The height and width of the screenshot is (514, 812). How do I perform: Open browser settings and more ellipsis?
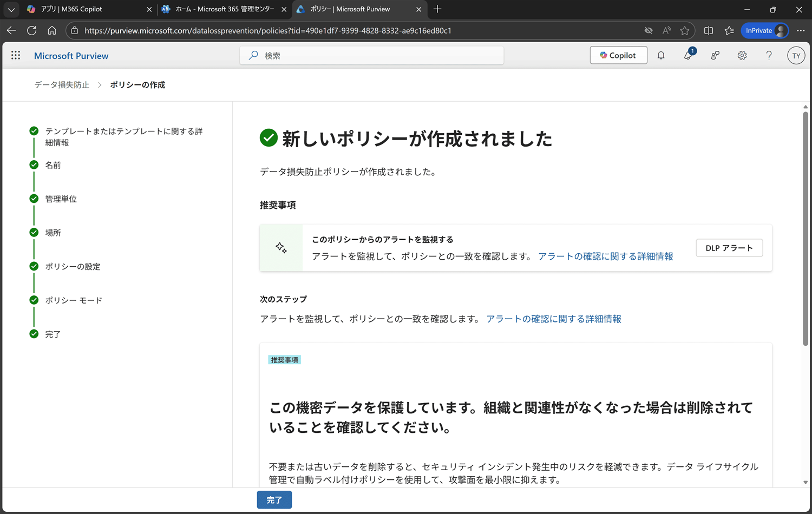click(x=801, y=30)
